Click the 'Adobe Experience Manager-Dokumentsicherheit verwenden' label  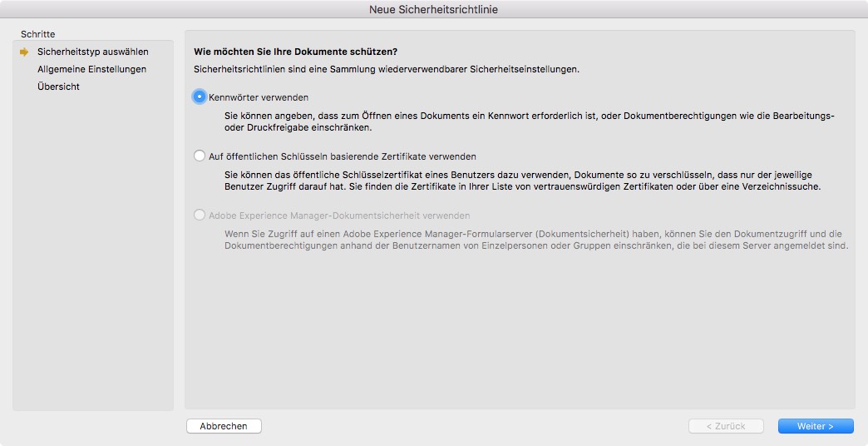[339, 215]
